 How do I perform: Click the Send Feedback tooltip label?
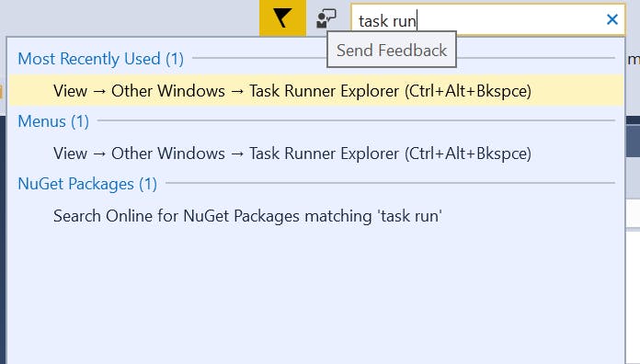tap(392, 51)
